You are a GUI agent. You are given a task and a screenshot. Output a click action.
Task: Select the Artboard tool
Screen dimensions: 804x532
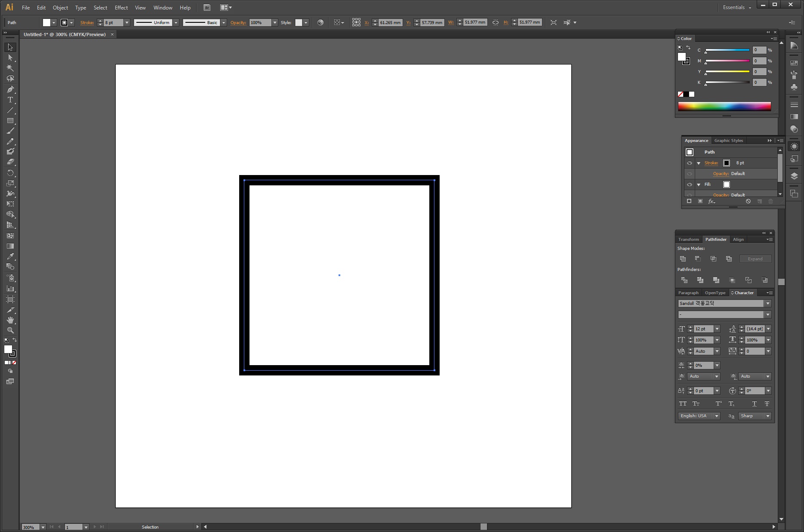[x=10, y=299]
